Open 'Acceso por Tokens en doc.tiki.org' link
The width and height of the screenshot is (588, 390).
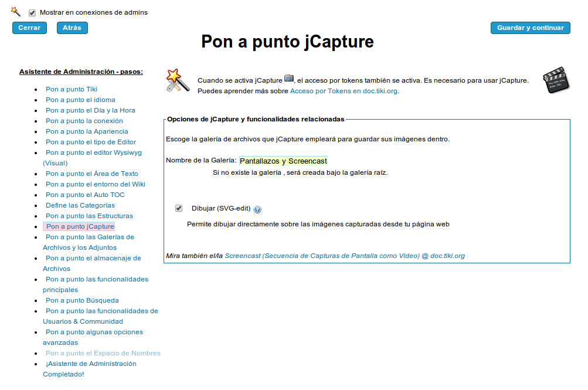344,91
